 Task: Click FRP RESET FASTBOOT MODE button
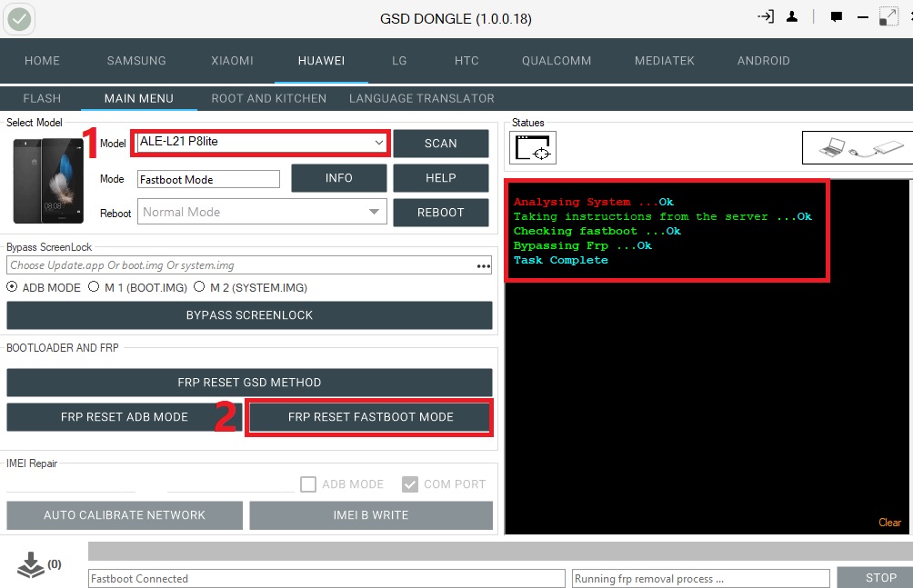pyautogui.click(x=370, y=417)
